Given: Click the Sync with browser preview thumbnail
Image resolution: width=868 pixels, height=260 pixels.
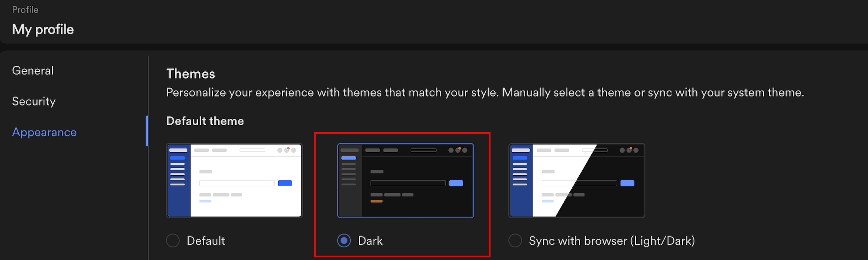Looking at the screenshot, I should pyautogui.click(x=577, y=180).
